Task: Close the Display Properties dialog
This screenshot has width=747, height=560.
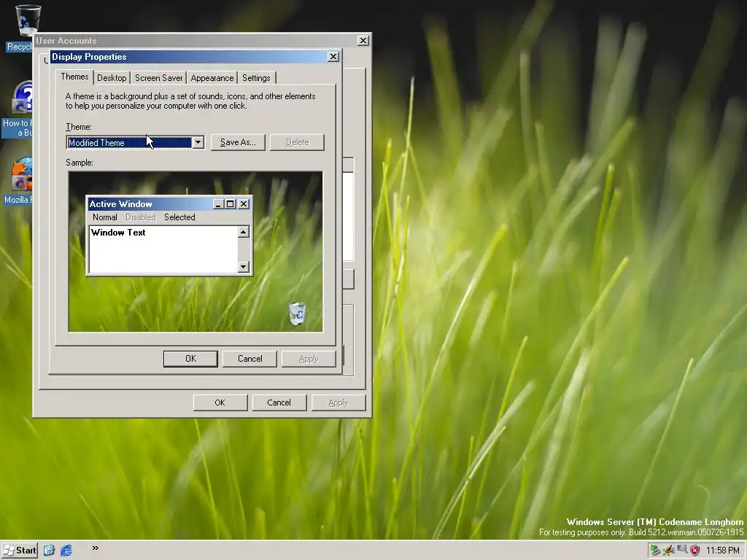Action: 333,57
